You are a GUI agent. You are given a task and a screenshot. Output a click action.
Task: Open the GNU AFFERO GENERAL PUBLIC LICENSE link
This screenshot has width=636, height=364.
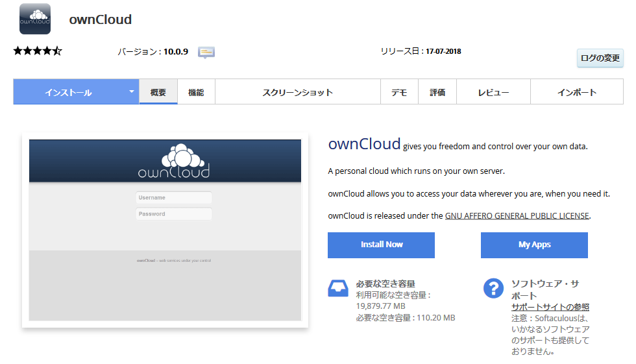(x=517, y=215)
